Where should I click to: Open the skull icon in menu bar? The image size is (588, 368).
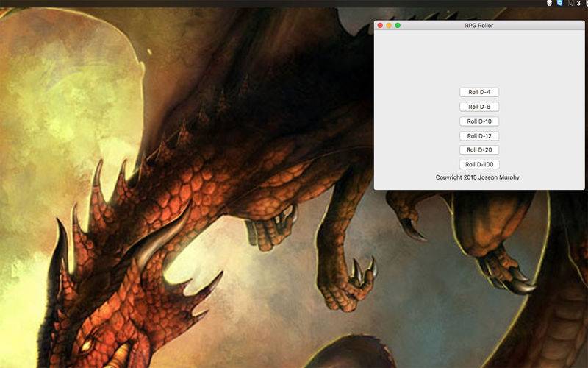(x=549, y=3)
